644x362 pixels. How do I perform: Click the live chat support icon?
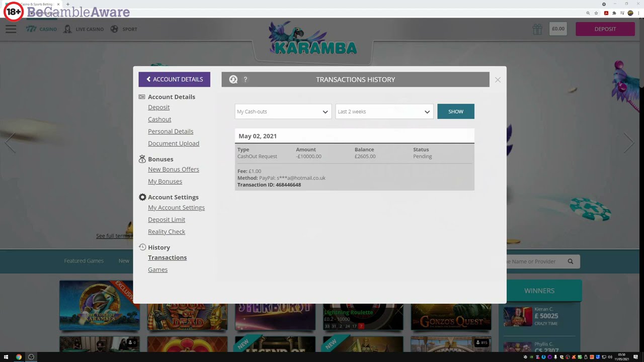[233, 79]
